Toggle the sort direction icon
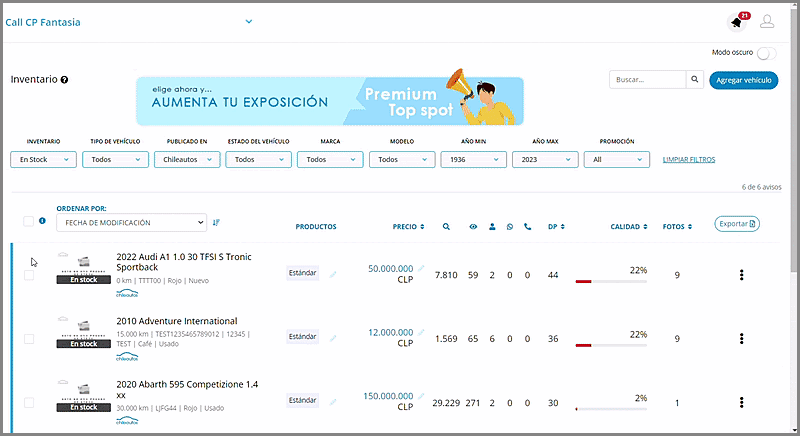This screenshot has width=800, height=436. coord(216,222)
